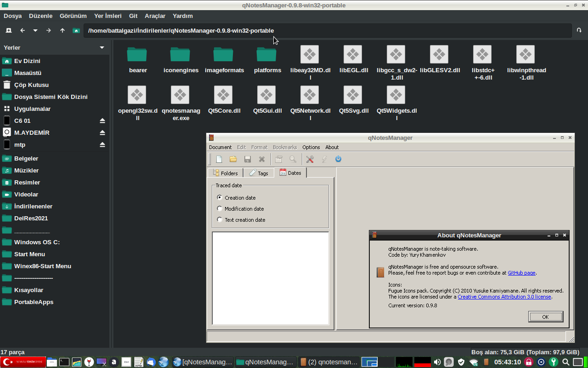Open the Görünüm menu
Viewport: 588px width, 368px height.
73,16
